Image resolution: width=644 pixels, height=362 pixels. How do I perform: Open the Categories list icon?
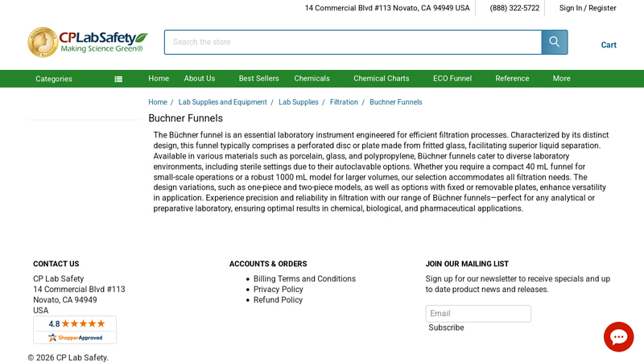click(118, 79)
